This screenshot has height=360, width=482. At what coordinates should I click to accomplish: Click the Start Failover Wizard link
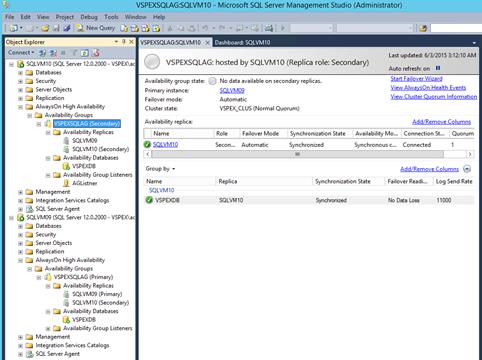416,79
